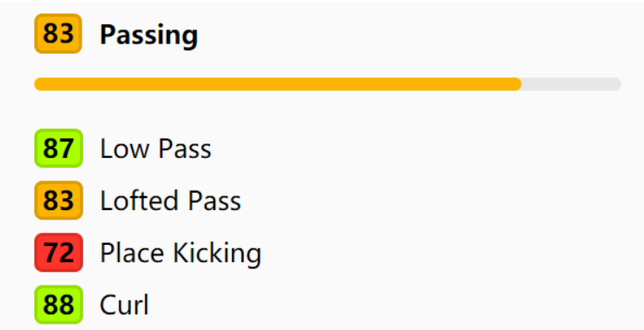Select the bold Passing heading
644x330 pixels.
[148, 36]
